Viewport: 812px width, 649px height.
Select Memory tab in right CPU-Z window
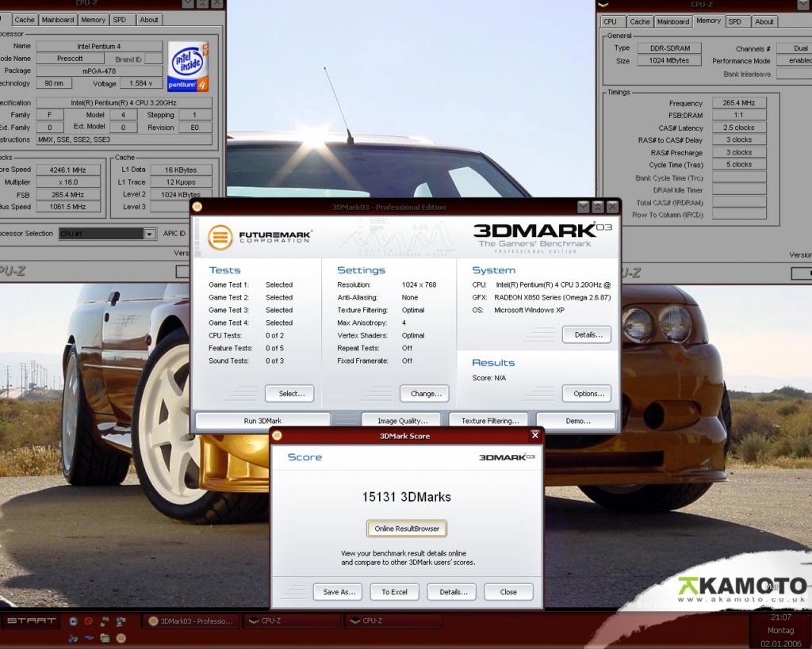[708, 21]
